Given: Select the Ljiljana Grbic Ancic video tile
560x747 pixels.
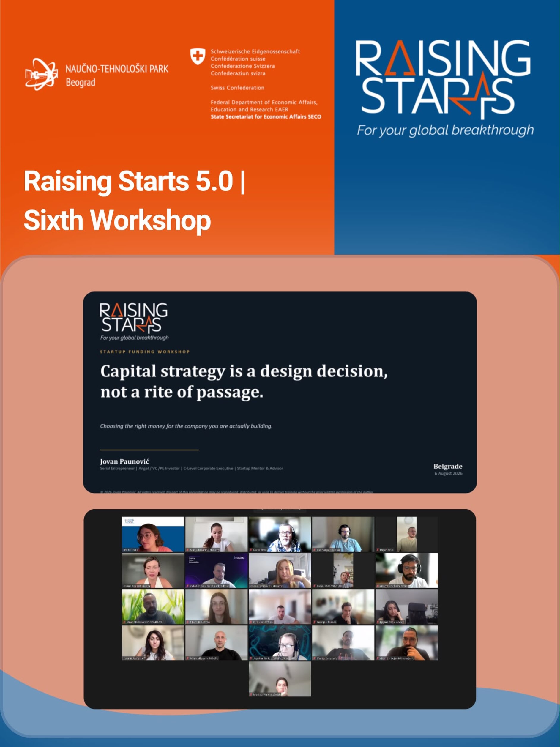Looking at the screenshot, I should 406,606.
